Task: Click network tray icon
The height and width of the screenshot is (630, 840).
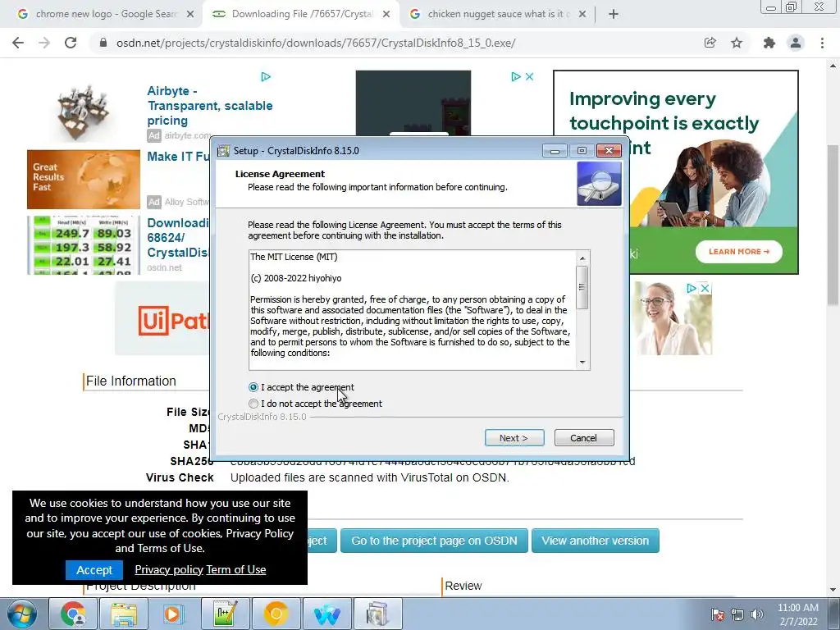Action: [737, 614]
